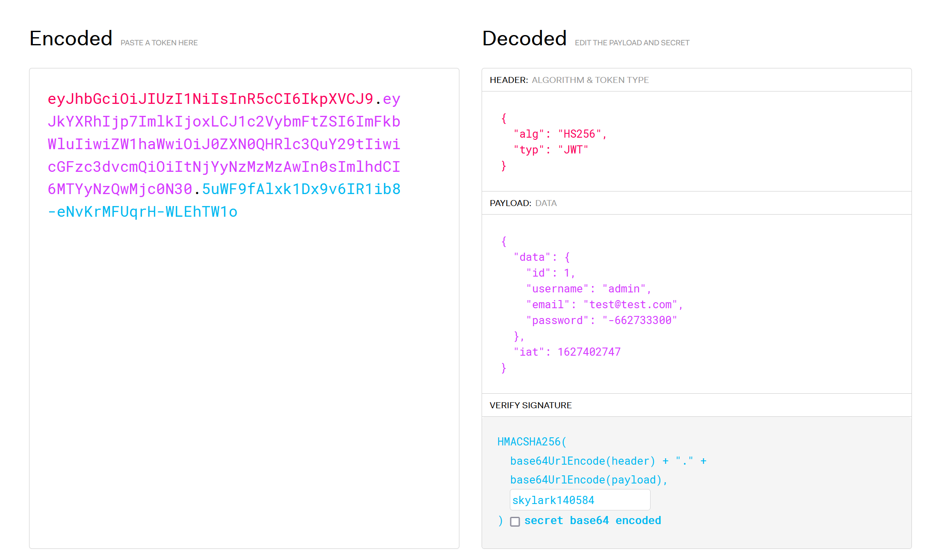Viewport: 944px width, 560px height.
Task: Click inside the Encoded token text area
Action: [244, 363]
